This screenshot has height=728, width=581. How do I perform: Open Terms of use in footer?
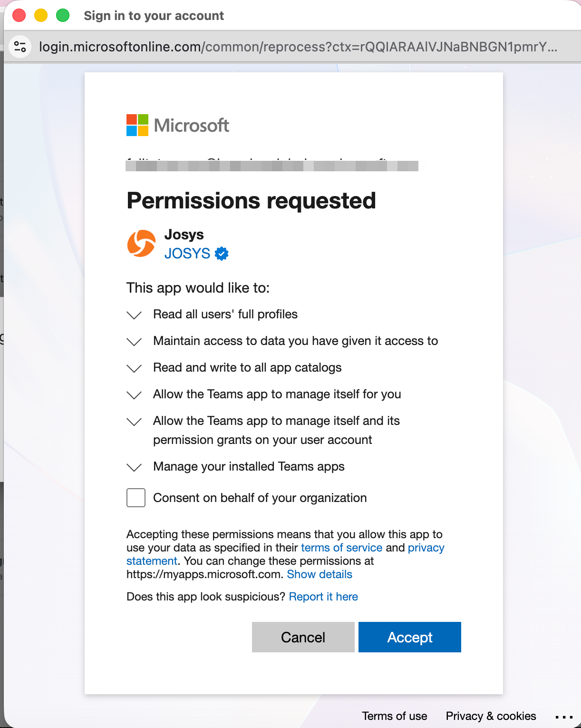pyautogui.click(x=394, y=716)
